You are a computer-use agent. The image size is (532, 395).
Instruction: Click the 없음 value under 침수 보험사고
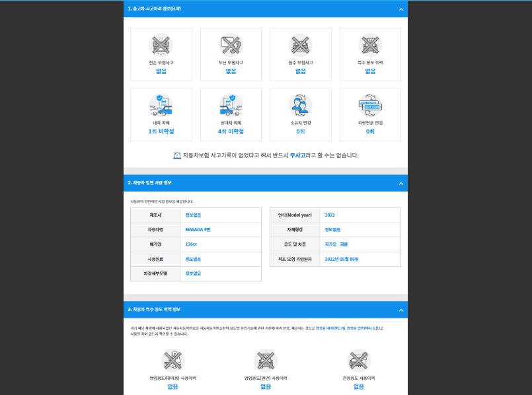[301, 71]
